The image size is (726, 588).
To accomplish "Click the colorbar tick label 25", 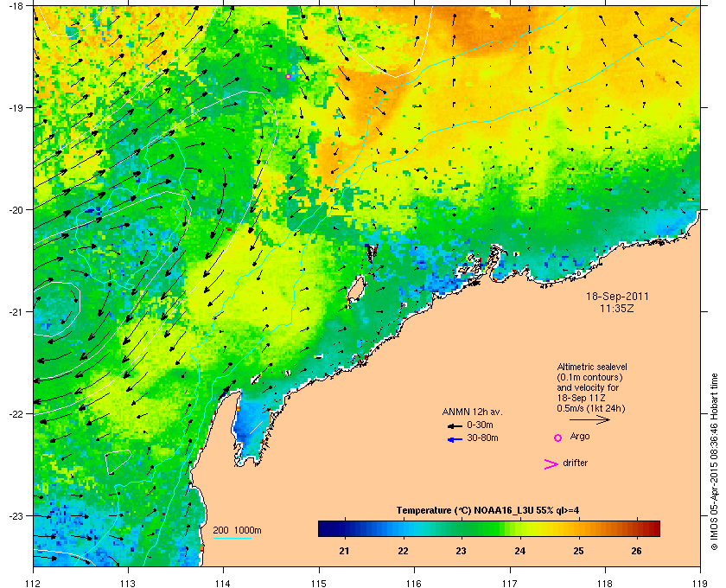I will [x=578, y=551].
